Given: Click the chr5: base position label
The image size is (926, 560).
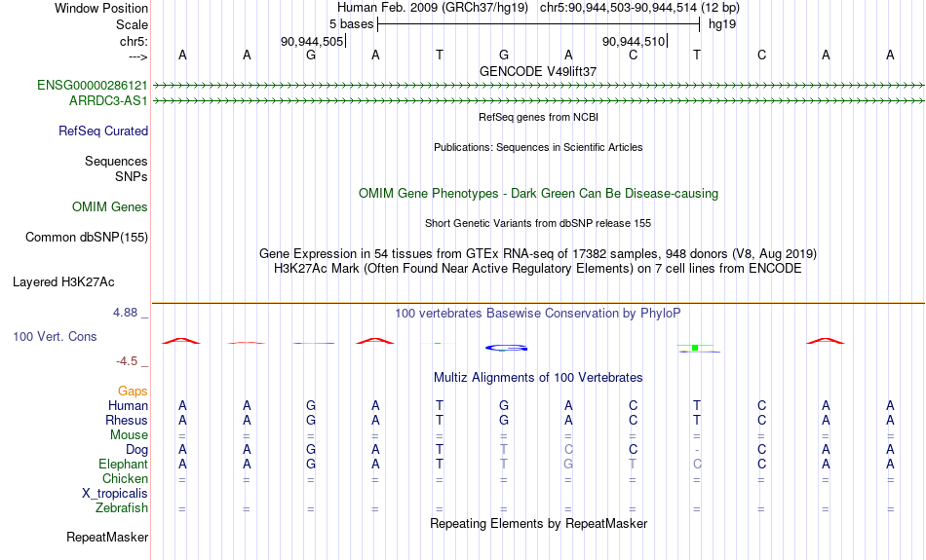Looking at the screenshot, I should (134, 41).
